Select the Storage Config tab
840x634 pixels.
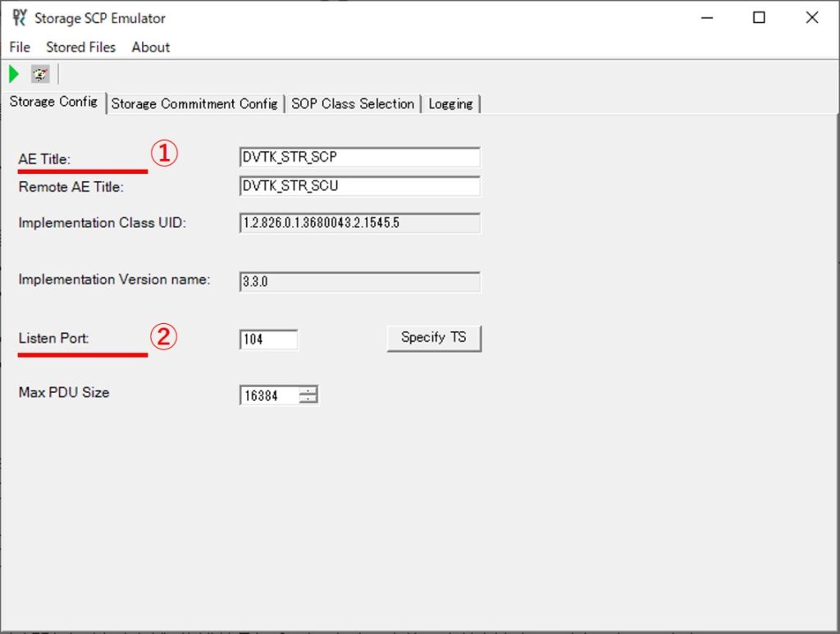pyautogui.click(x=53, y=103)
